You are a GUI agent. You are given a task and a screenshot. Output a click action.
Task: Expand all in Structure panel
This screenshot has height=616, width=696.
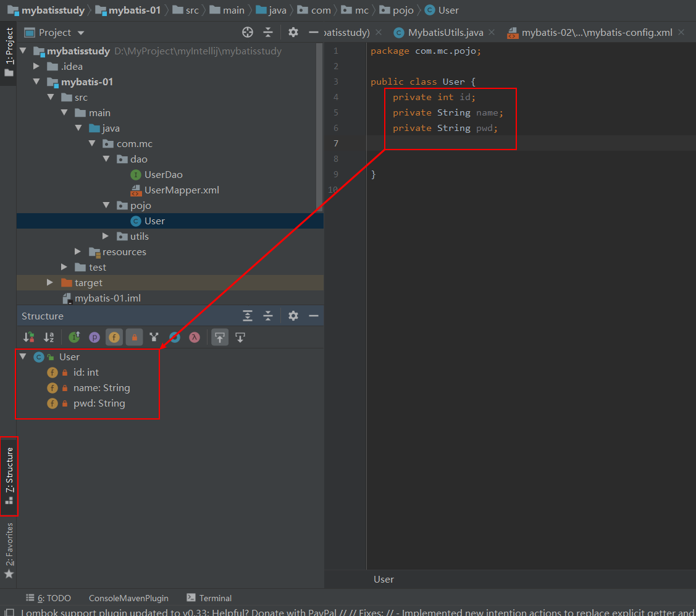point(248,316)
